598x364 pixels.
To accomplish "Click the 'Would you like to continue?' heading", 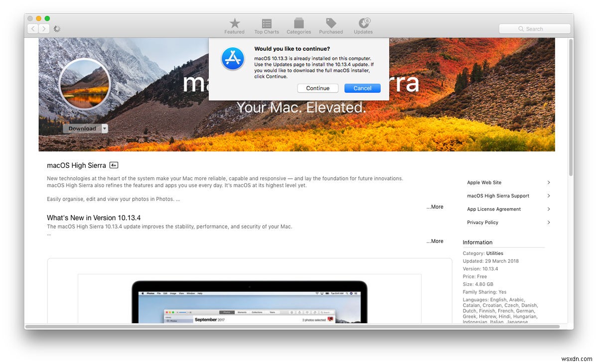I will click(292, 49).
